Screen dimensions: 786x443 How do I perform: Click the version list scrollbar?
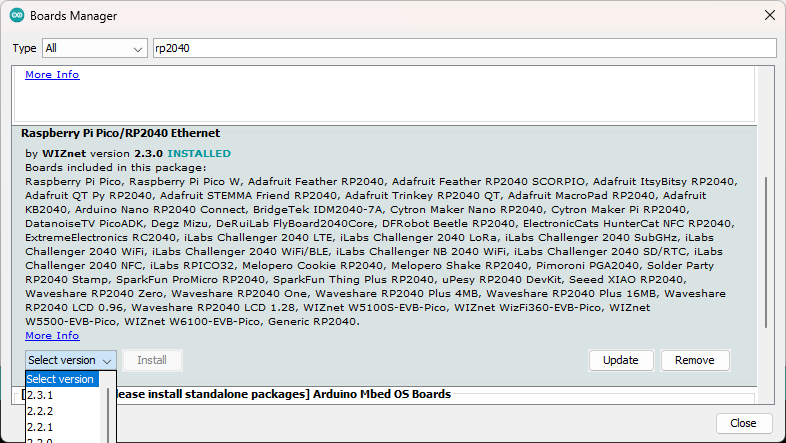tap(108, 414)
